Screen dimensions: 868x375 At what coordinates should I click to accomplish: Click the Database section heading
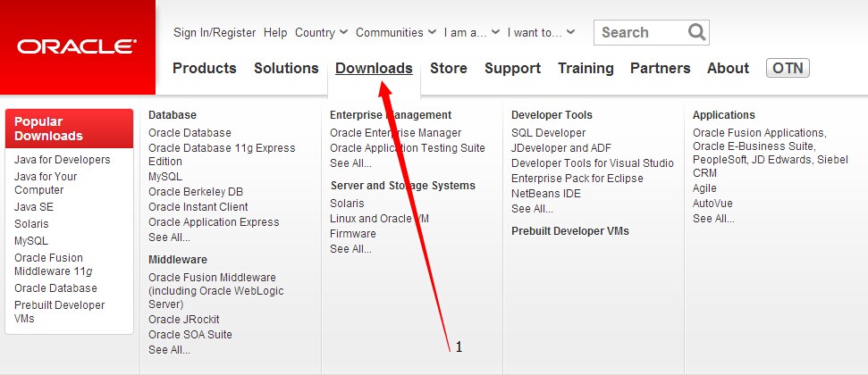point(173,115)
